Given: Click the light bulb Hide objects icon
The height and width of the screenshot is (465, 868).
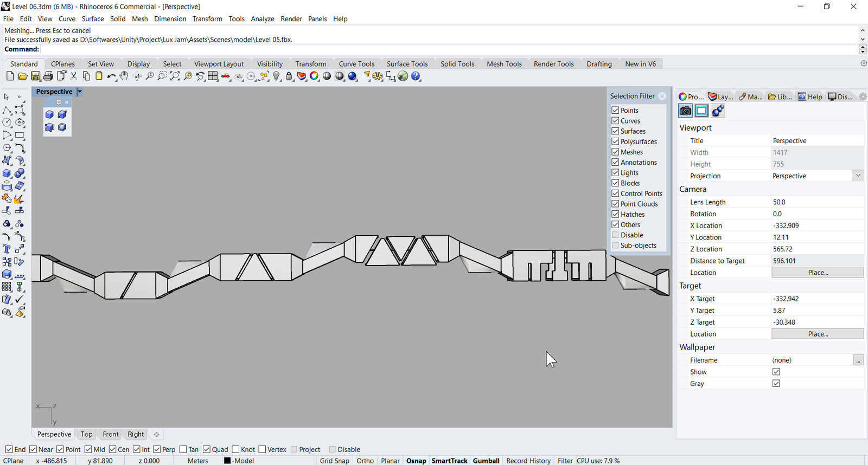Looking at the screenshot, I should [x=277, y=76].
